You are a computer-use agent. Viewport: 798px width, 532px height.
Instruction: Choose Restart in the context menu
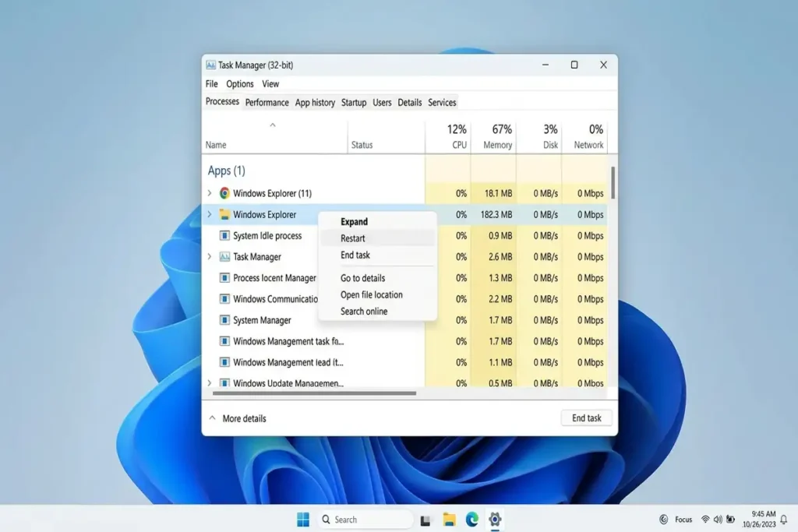(x=378, y=238)
